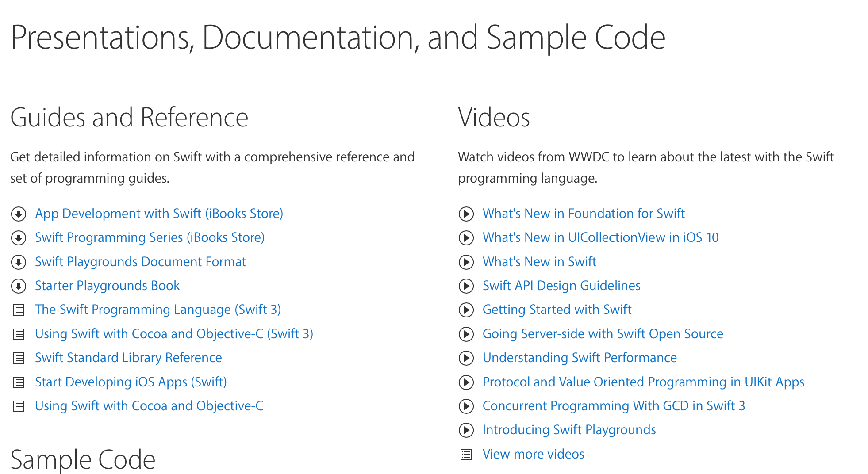Click document icon beside Start Developing iOS Apps
Screen dimensions: 868x474
tap(19, 382)
